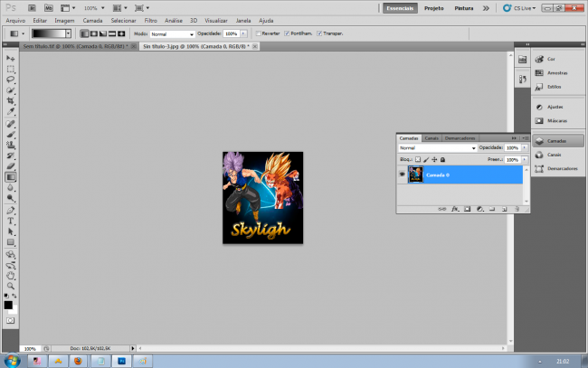Select the Rectangular Marquee tool
Image resolution: width=588 pixels, height=368 pixels.
(x=11, y=69)
